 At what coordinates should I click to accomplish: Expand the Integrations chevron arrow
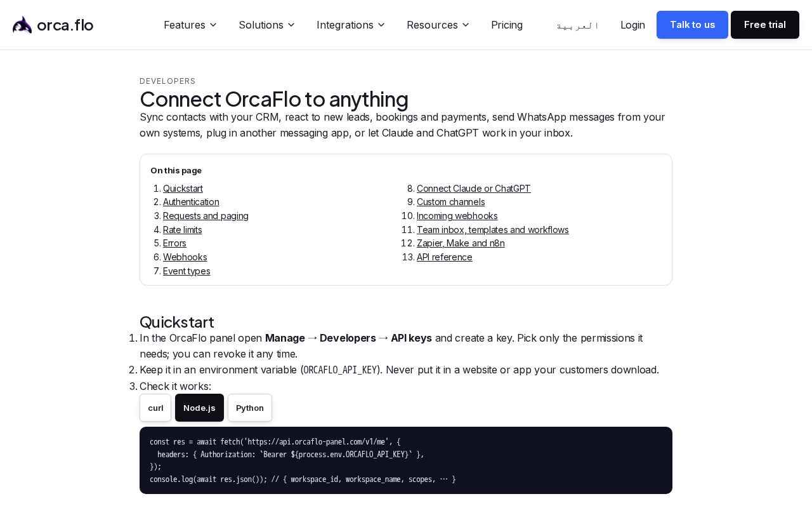pyautogui.click(x=381, y=25)
